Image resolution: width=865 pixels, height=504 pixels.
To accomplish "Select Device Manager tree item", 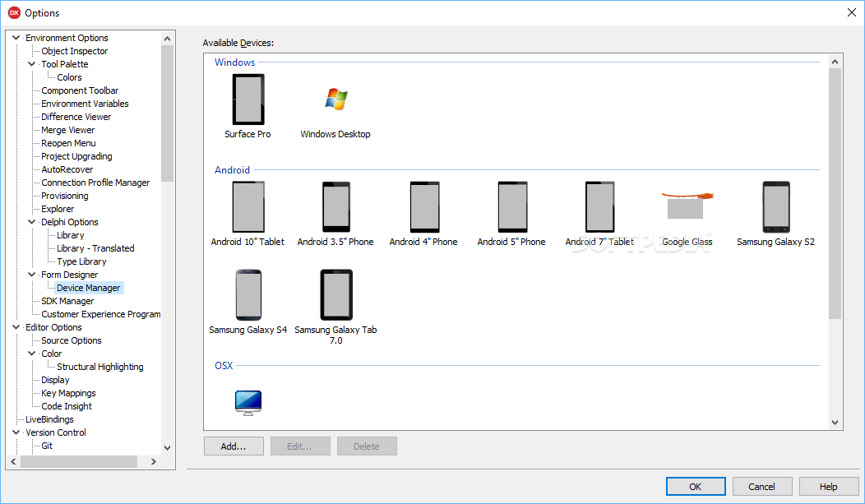I will tap(88, 288).
